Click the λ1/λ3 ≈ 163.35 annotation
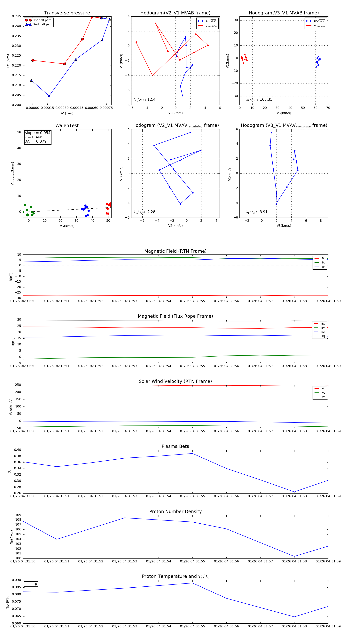This screenshot has height=644, width=351. pyautogui.click(x=259, y=100)
